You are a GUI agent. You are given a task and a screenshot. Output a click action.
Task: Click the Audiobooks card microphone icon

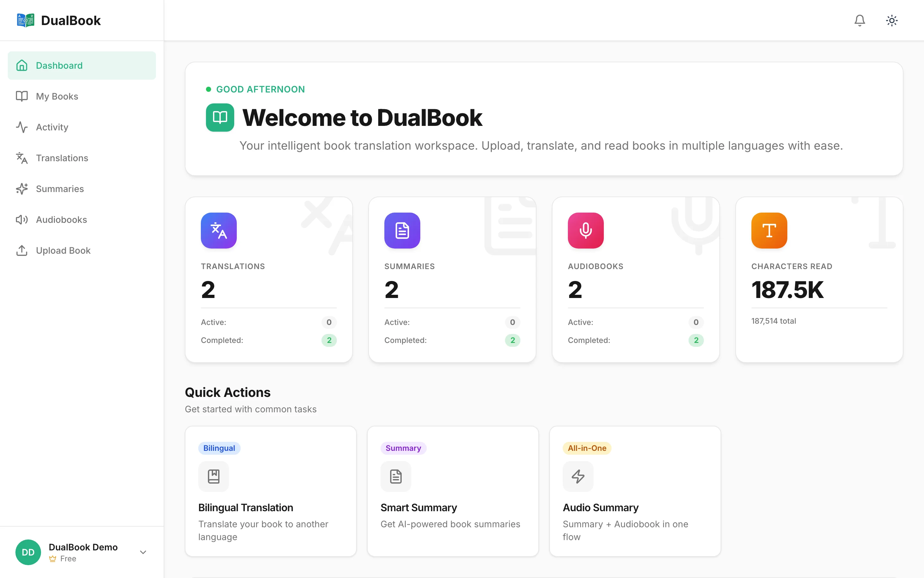coord(586,231)
